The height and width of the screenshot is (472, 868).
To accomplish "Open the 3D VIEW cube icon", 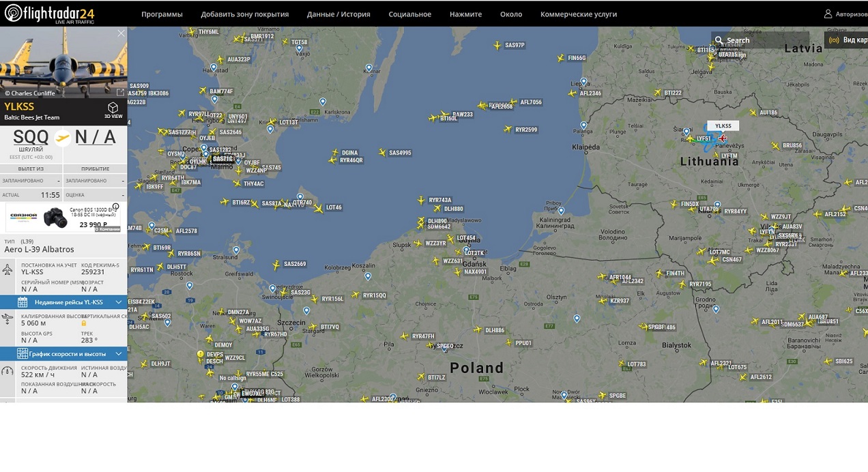I will (x=113, y=108).
